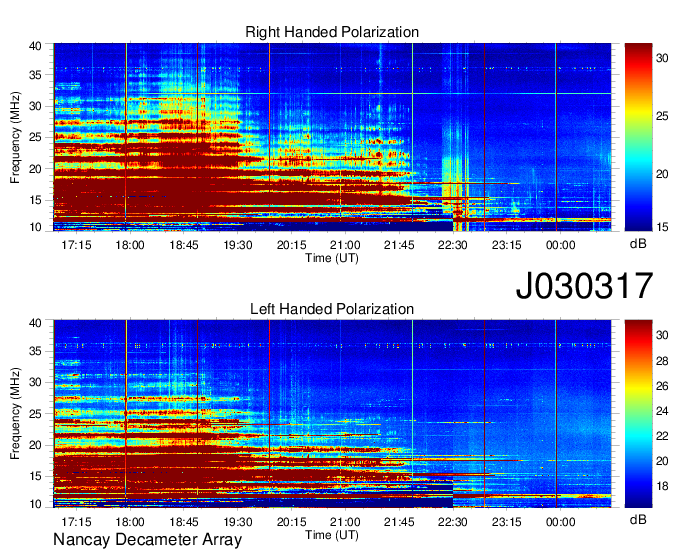Click 23:15 time tick under left-handed plot
The width and height of the screenshot is (680, 552).
pos(507,522)
